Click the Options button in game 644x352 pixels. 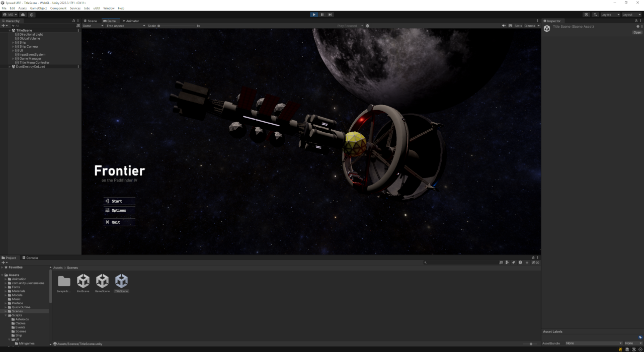120,210
